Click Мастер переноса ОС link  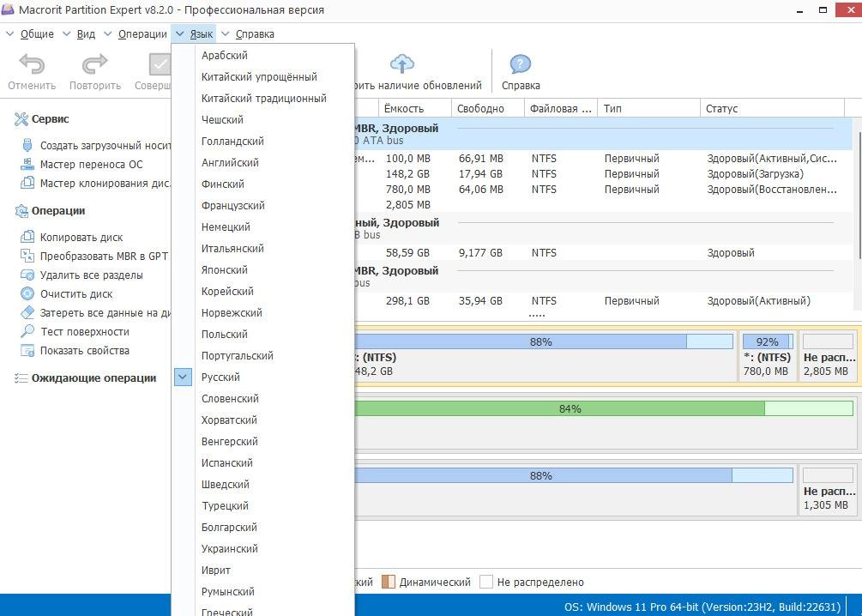coord(91,164)
